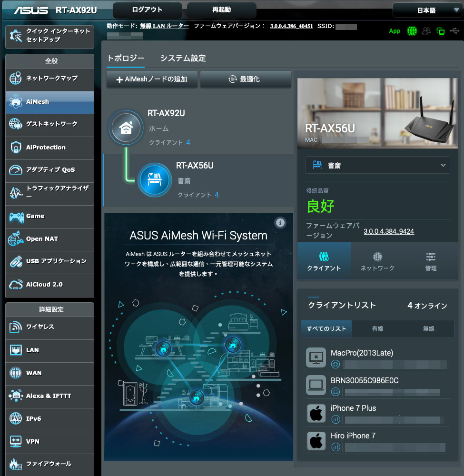Open Quick Internet Setup icon
This screenshot has height=476, width=464.
coord(16,36)
